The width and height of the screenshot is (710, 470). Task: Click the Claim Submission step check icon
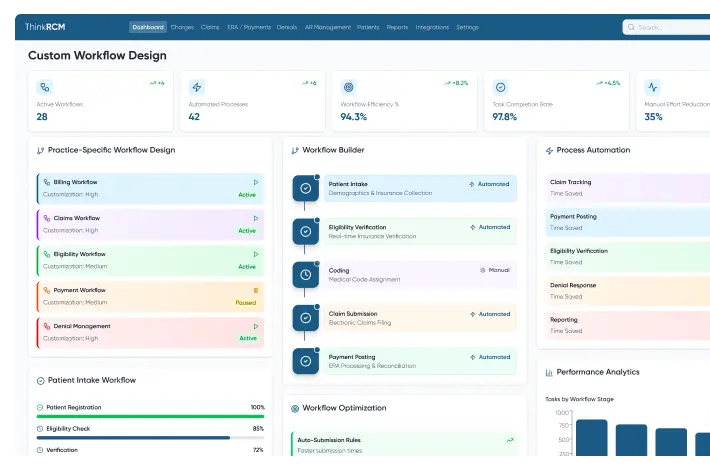(x=306, y=318)
